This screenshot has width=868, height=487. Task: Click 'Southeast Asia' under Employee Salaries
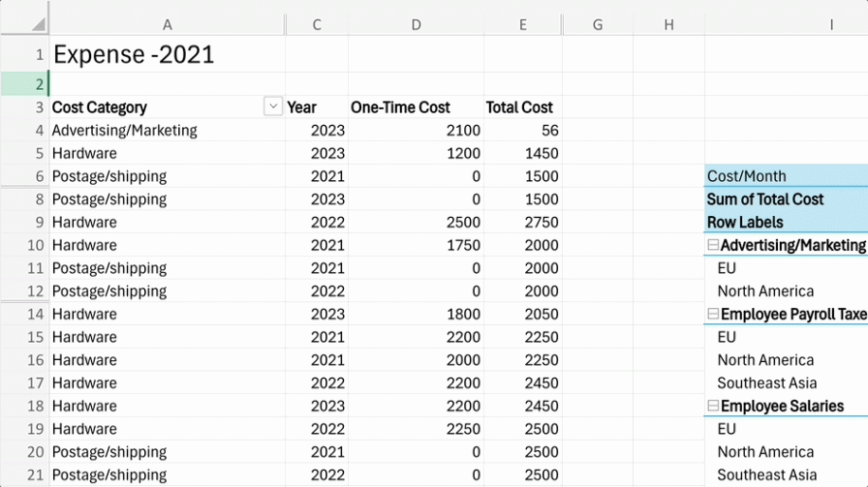[766, 474]
